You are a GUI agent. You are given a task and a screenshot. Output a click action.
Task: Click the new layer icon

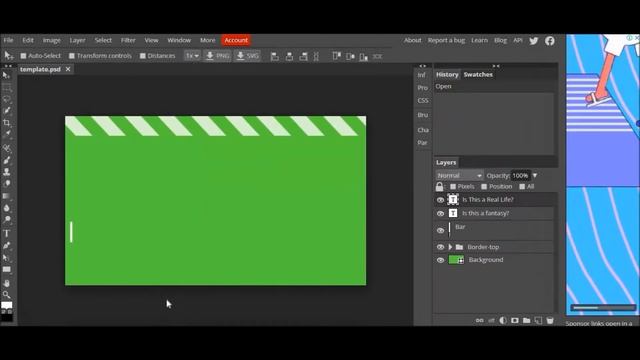click(x=538, y=320)
